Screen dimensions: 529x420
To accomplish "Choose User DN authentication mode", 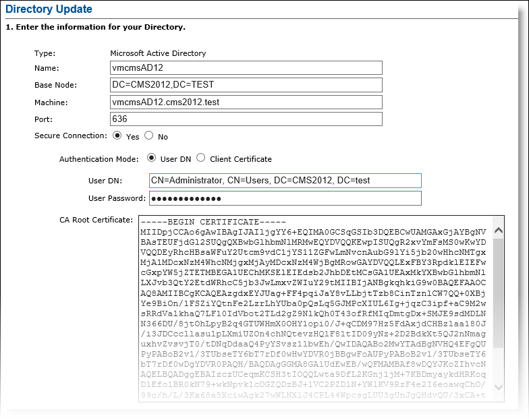I will click(x=151, y=158).
